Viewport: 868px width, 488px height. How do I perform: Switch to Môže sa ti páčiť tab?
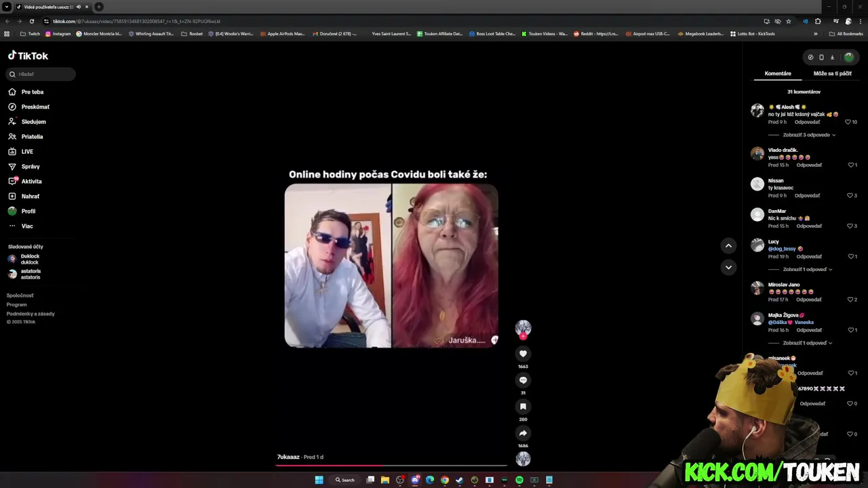(832, 73)
